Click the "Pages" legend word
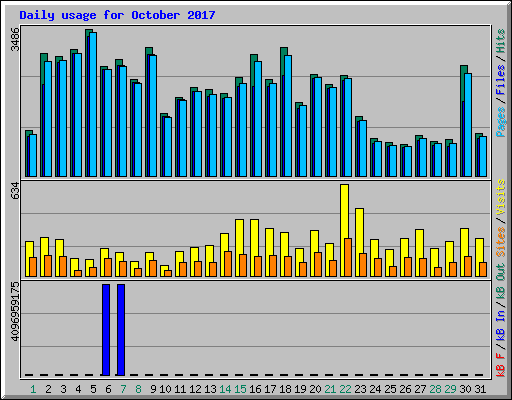512x400 pixels. [x=501, y=122]
